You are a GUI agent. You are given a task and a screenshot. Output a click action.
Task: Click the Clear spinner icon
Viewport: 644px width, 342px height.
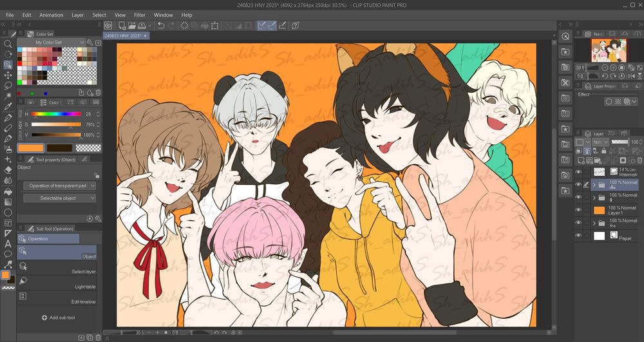tap(185, 26)
